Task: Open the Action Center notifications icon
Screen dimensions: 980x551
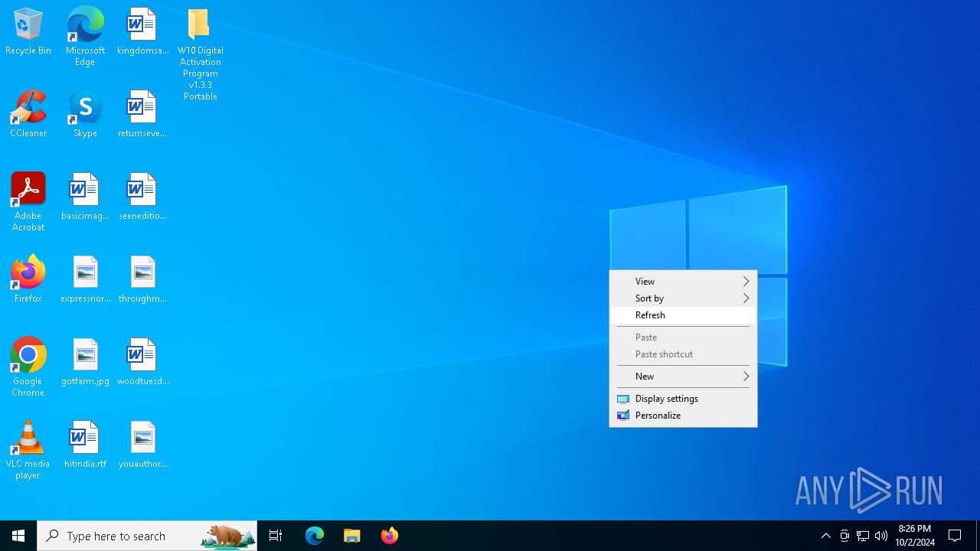Action: point(955,536)
